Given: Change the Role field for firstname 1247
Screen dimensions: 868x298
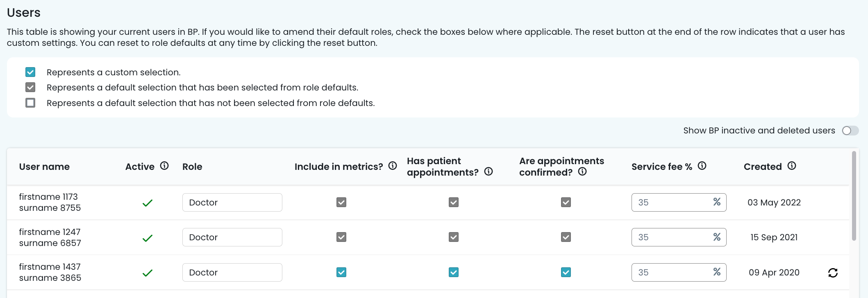Looking at the screenshot, I should (232, 237).
